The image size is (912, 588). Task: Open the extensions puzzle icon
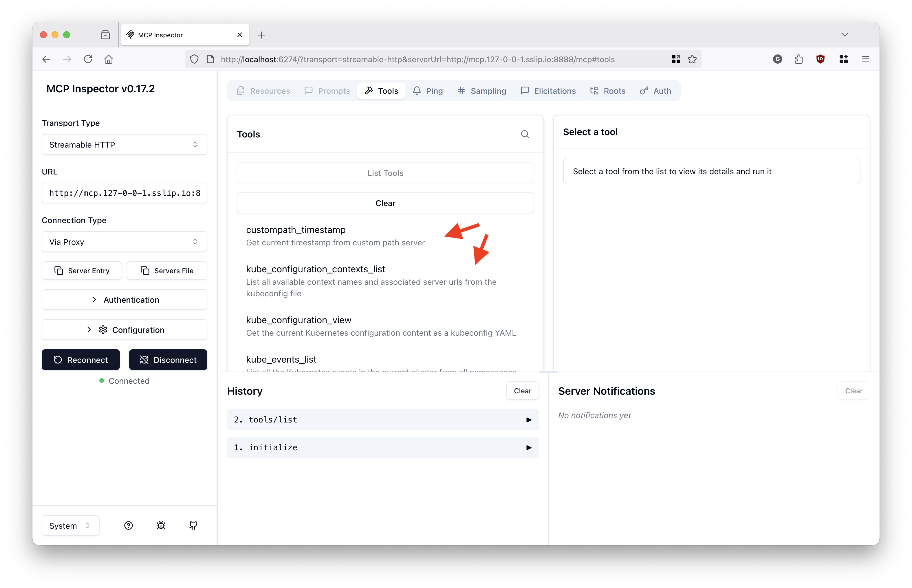[x=799, y=59]
